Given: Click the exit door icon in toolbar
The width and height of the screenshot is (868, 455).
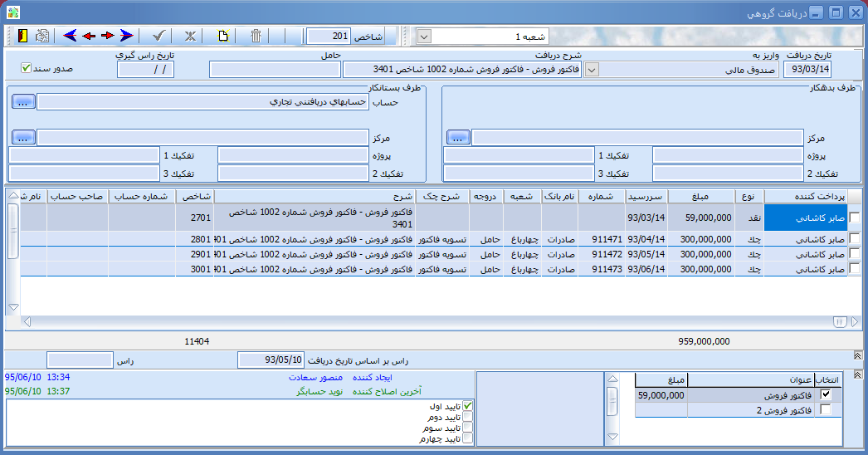Looking at the screenshot, I should pyautogui.click(x=22, y=36).
